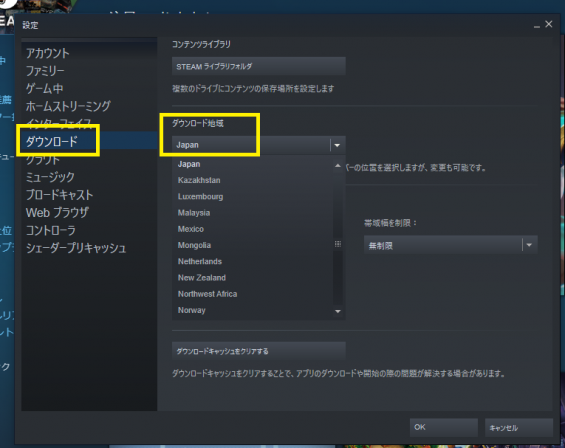Open ホームストリーミング settings
Image resolution: width=565 pixels, height=448 pixels.
click(x=68, y=106)
